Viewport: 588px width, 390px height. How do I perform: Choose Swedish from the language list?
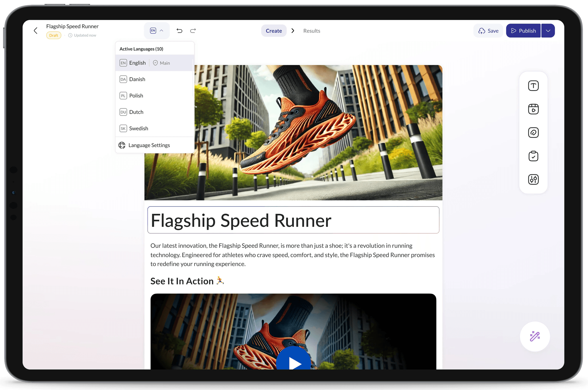coord(139,128)
